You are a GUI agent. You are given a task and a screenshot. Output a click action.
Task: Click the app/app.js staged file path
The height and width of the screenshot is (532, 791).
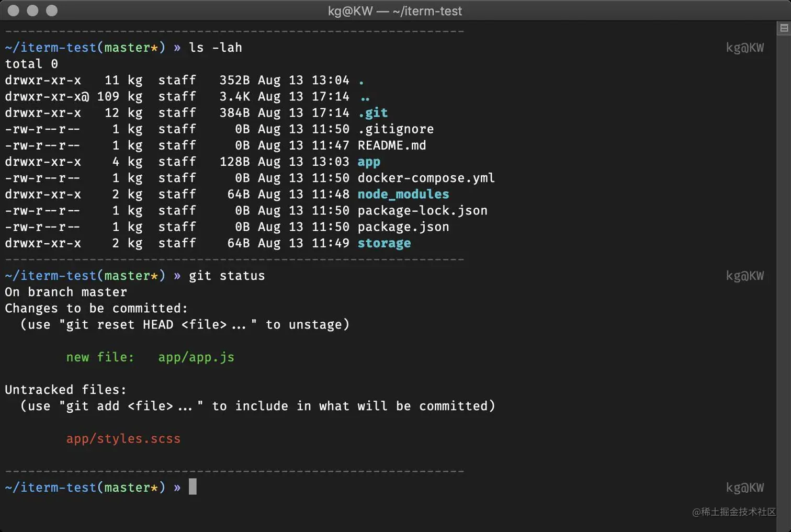pyautogui.click(x=196, y=357)
